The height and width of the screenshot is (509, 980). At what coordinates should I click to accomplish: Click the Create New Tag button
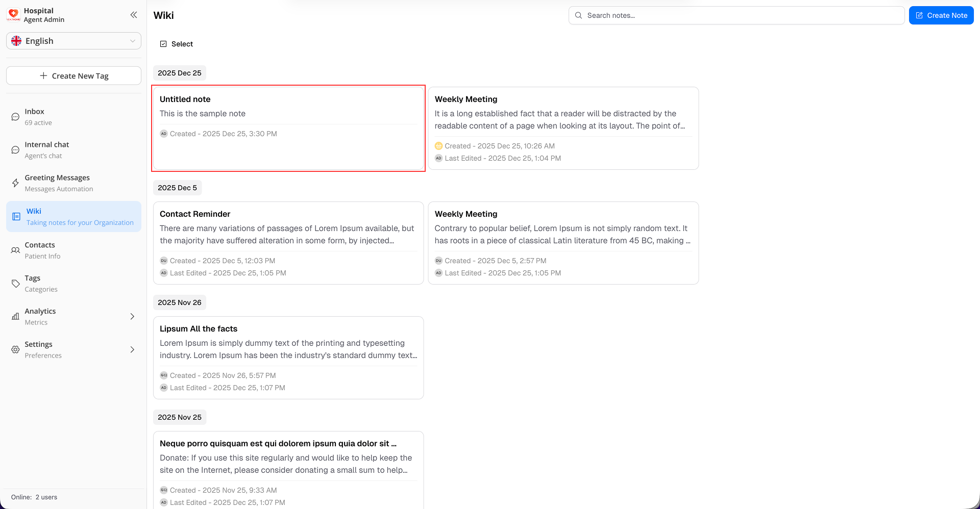pyautogui.click(x=73, y=75)
